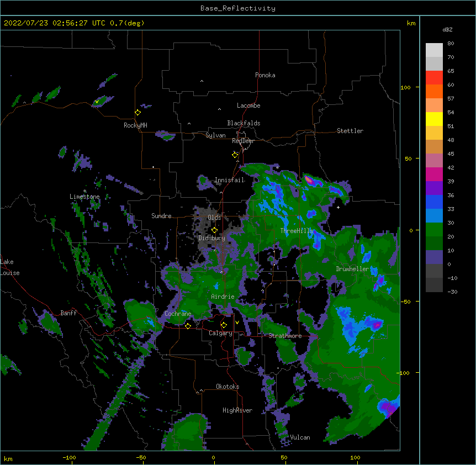Select the Calgary city label
Viewport: 476px width, 465px height.
coord(220,333)
